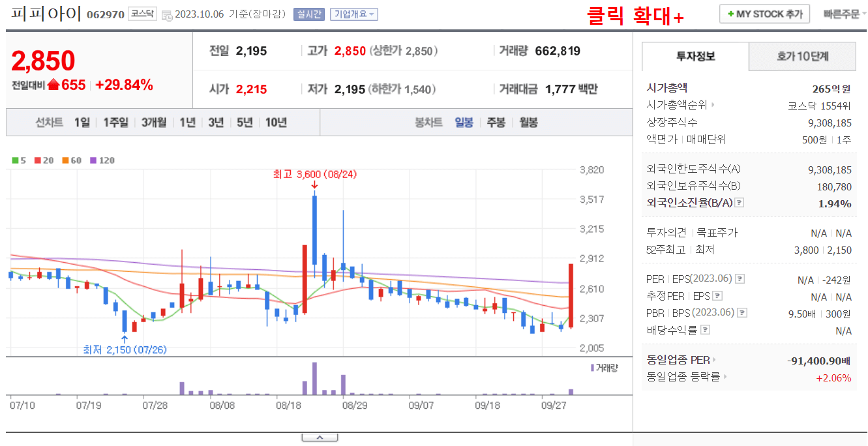Screen dimensions: 868x446
Task: Click MY STOCK 추가 button
Action: pos(765,14)
